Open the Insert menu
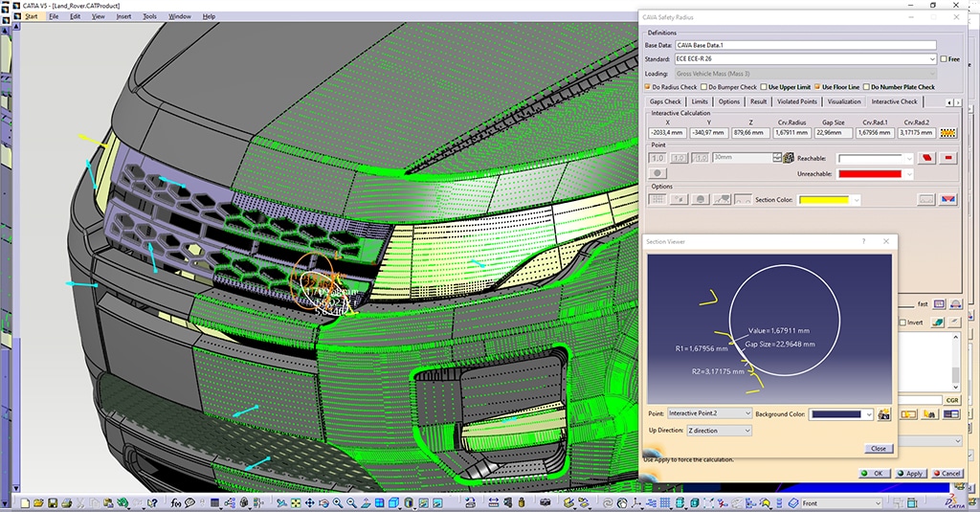Image resolution: width=980 pixels, height=512 pixels. point(123,16)
